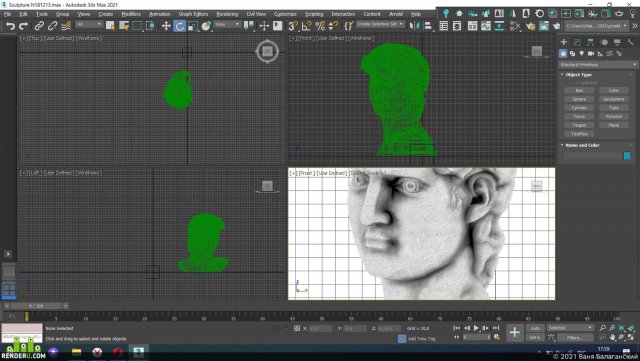
Task: Open the selection filter All dropdown
Action: (x=89, y=25)
